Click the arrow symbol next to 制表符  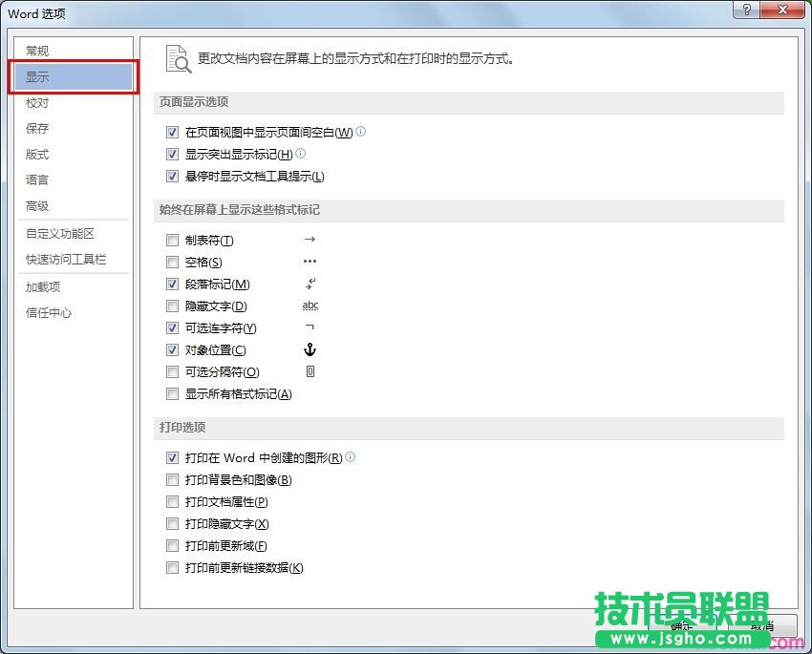click(x=310, y=240)
